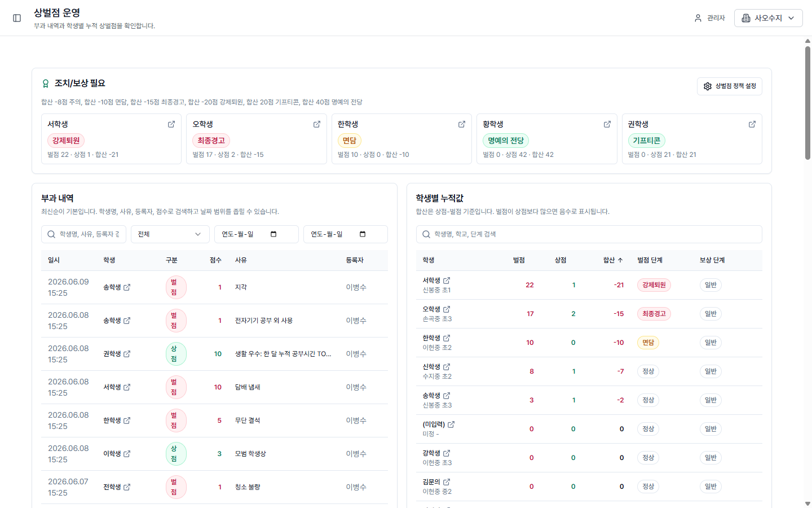Open 송학생 link in 학생별 누적값 table
Viewport: 812px width, 508px height.
click(436, 396)
